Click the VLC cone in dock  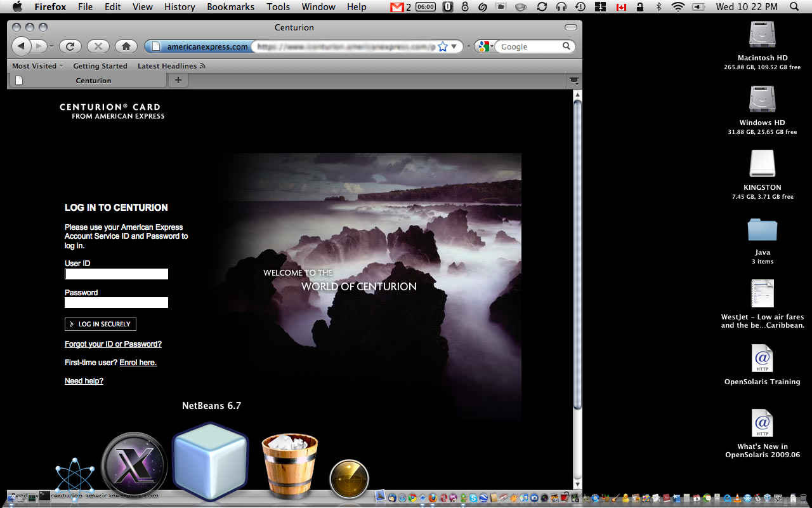(x=737, y=498)
